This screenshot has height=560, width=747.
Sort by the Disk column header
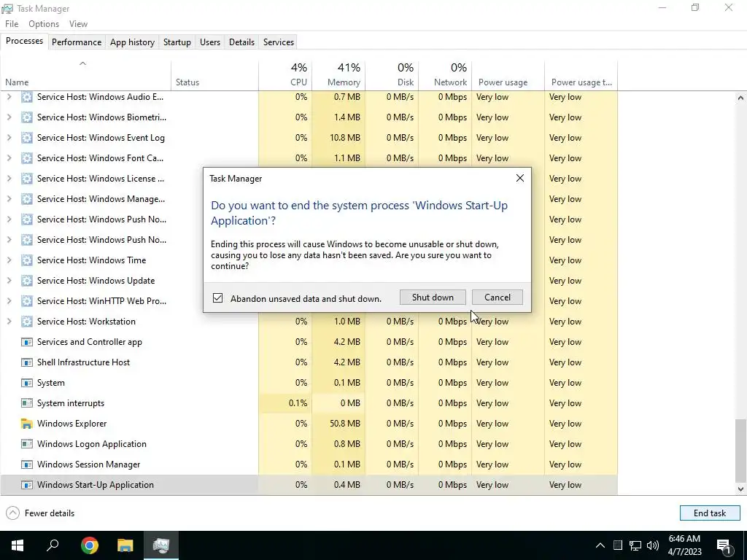pos(392,76)
